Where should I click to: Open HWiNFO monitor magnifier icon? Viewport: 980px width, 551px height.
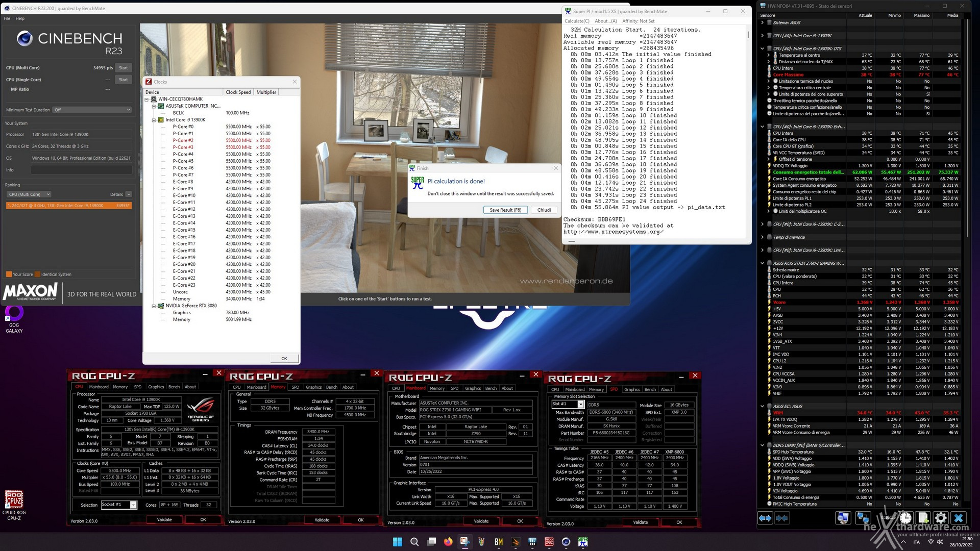(x=843, y=518)
